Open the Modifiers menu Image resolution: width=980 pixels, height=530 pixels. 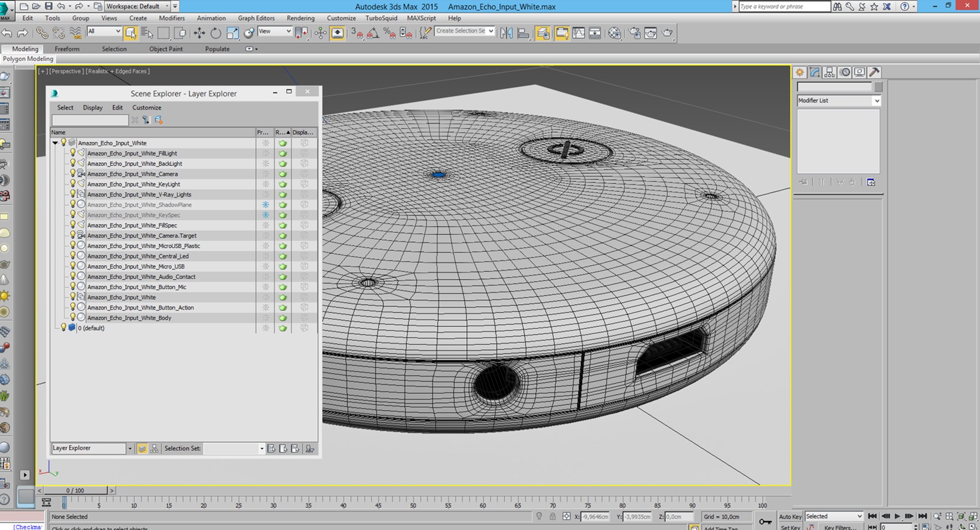[172, 18]
